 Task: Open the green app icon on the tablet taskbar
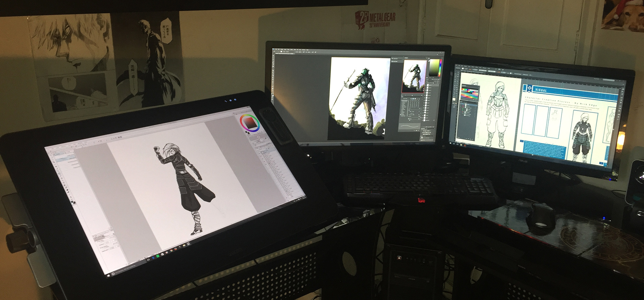point(158,256)
